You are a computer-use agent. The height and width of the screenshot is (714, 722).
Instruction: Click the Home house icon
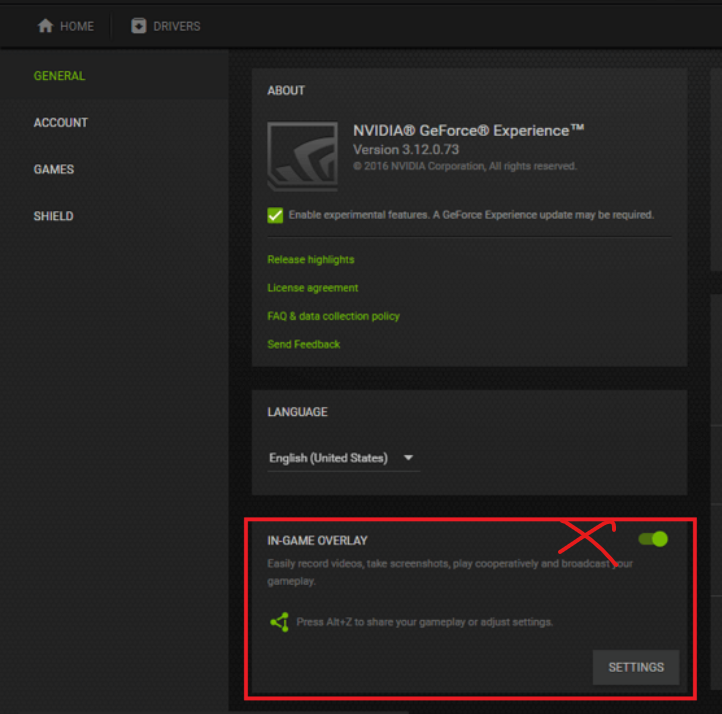(45, 26)
